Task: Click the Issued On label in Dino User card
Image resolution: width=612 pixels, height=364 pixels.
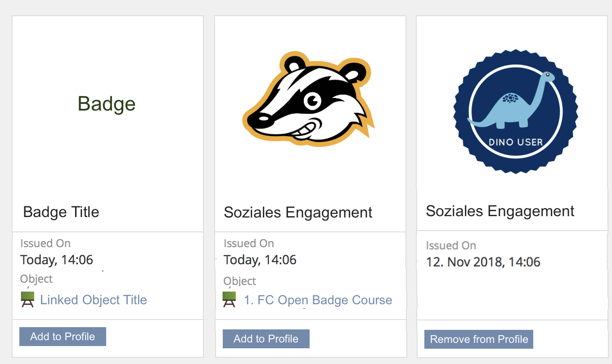Action: 451,245
